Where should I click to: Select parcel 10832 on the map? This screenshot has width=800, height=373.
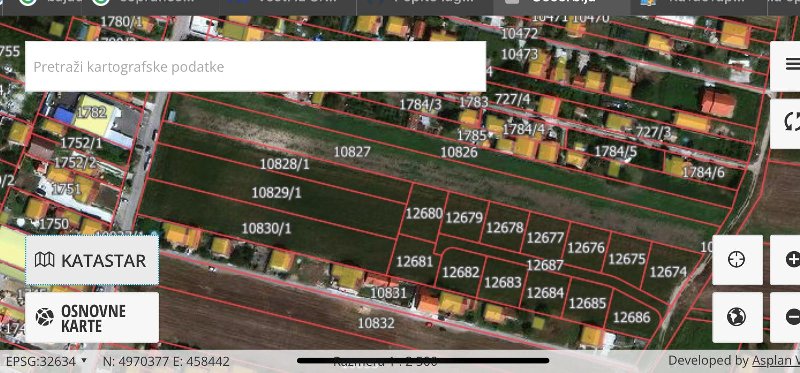pos(376,323)
